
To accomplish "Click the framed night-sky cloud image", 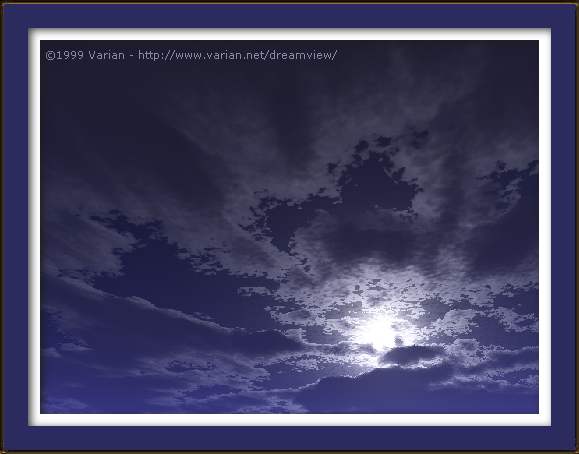I will (289, 226).
